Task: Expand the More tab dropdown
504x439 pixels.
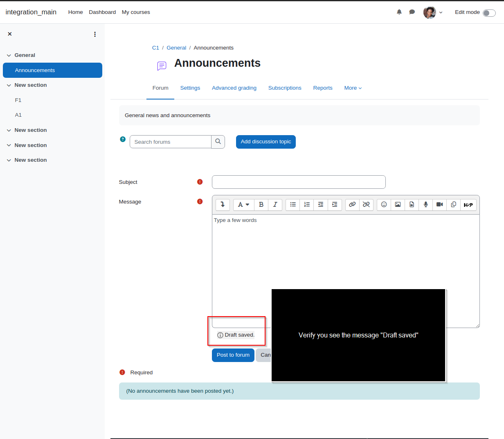Action: point(353,88)
